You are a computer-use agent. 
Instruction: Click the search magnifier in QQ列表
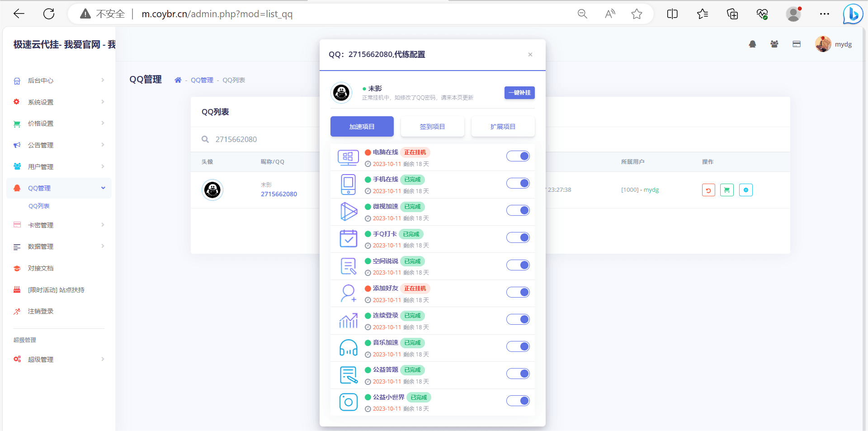point(205,139)
